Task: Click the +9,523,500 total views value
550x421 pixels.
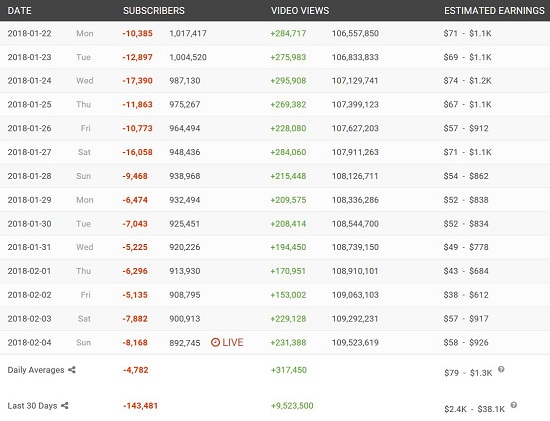Action: [292, 406]
